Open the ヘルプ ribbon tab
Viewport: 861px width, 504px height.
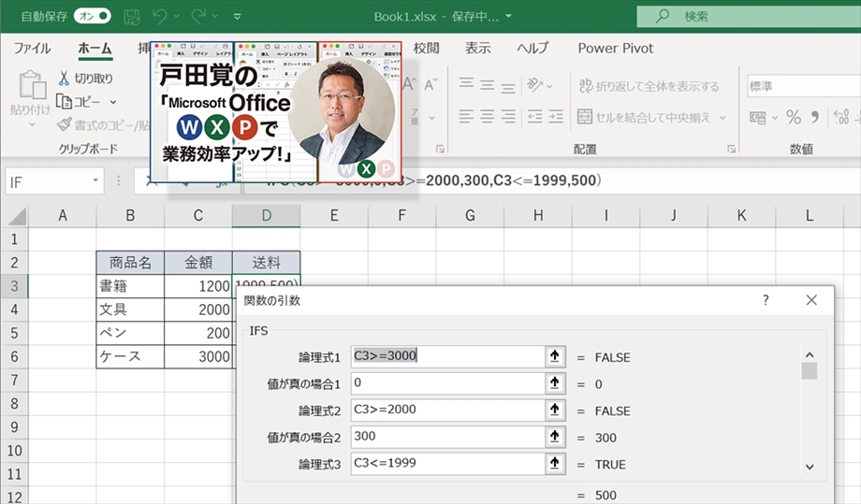coord(533,49)
